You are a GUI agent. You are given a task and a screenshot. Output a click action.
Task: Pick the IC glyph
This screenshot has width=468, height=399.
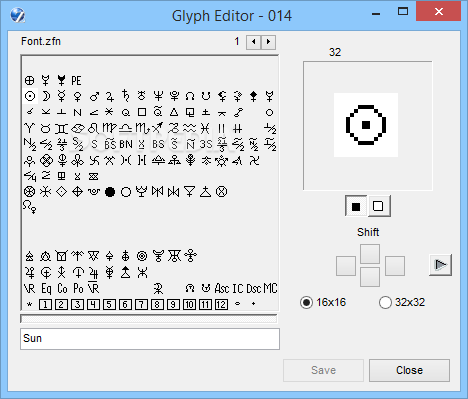(x=238, y=288)
